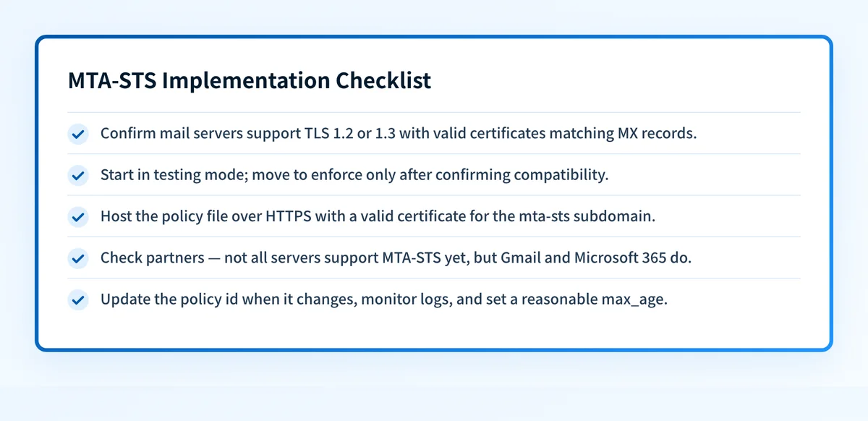The image size is (868, 421).
Task: Click the text about TLS 1.2 or 1.3 support
Action: click(x=399, y=134)
